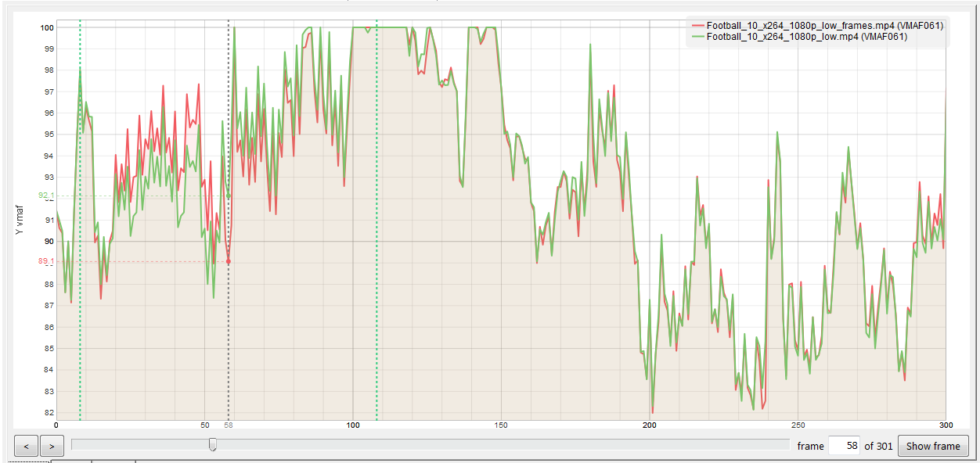Select the frame number input field
980x463 pixels.
pos(844,447)
